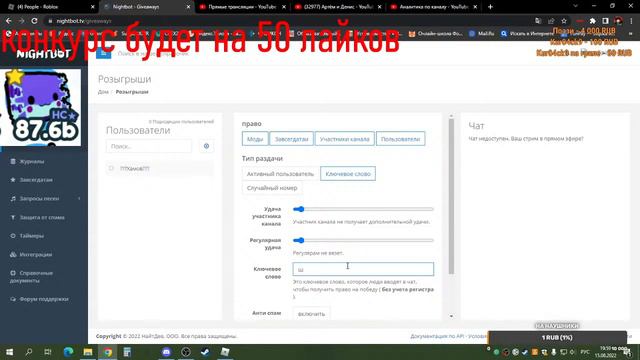Toggle Моды eligibility button
This screenshot has height=360, width=640.
pos(255,139)
